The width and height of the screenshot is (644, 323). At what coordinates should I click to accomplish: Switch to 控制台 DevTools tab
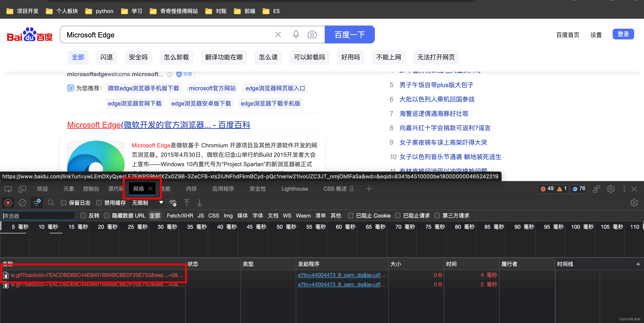(91, 189)
